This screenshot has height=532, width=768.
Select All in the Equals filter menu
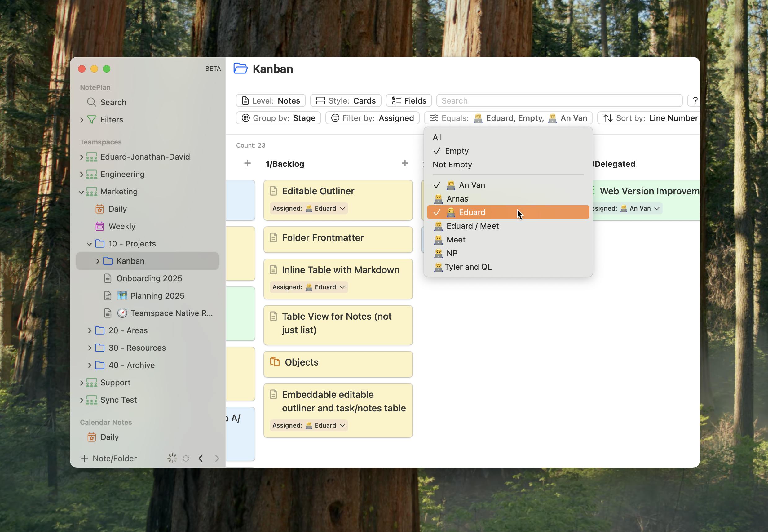[x=508, y=137]
